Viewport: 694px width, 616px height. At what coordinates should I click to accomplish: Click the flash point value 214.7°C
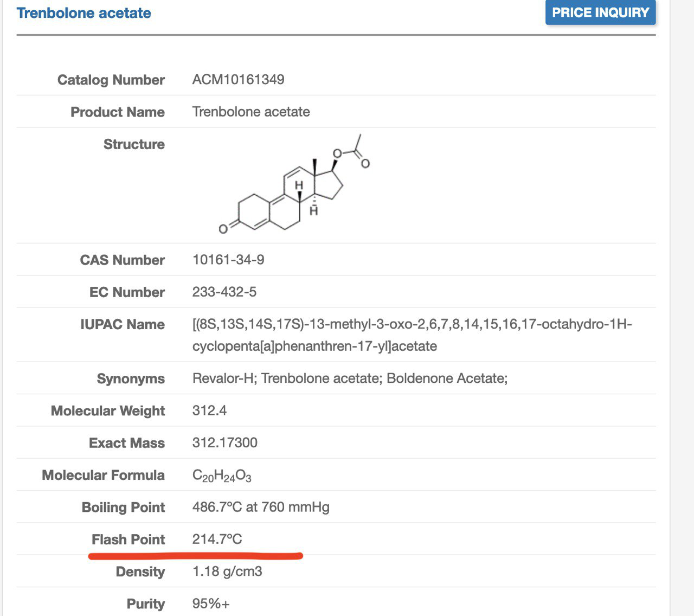coord(217,539)
